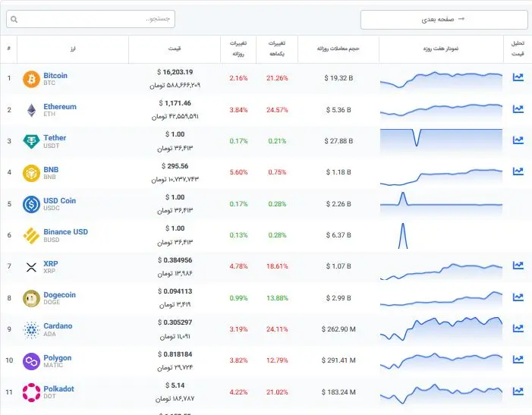This screenshot has width=532, height=415.
Task: Open price analysis chart icon for Bitcoin
Action: click(518, 77)
